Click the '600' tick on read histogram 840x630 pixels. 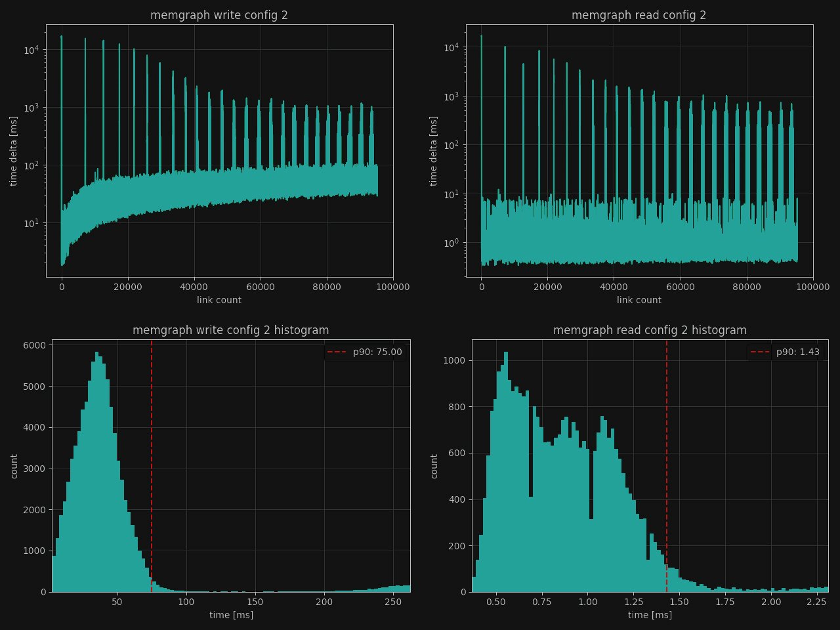pyautogui.click(x=457, y=453)
